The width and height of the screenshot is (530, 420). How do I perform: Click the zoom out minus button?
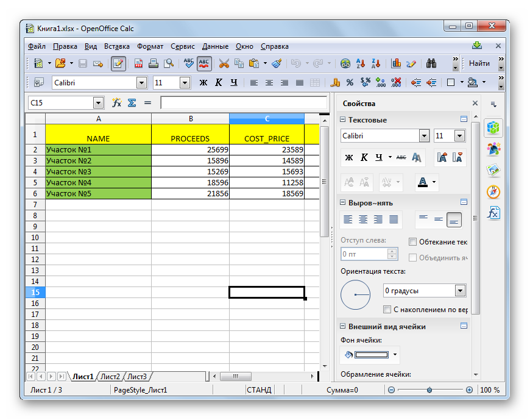click(x=391, y=390)
